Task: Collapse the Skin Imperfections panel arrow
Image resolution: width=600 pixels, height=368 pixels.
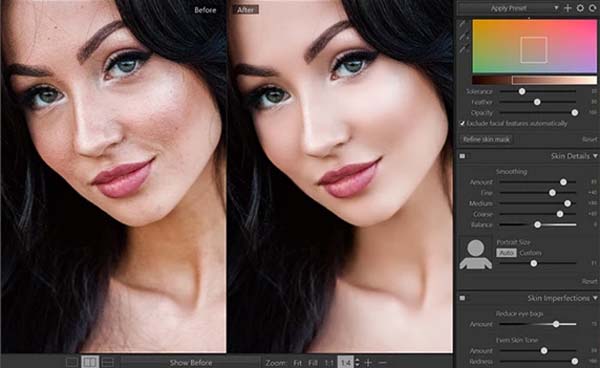Action: pyautogui.click(x=595, y=298)
